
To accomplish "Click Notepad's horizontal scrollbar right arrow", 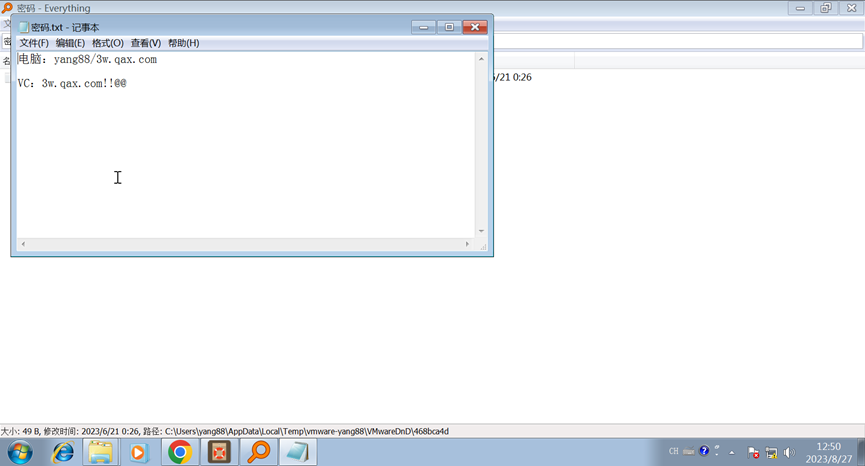I will click(466, 244).
